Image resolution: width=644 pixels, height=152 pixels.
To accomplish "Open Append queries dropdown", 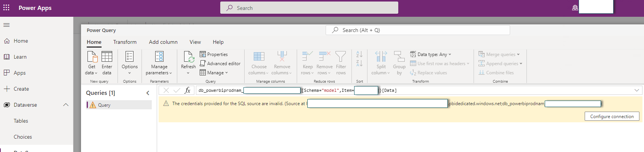I will (x=501, y=64).
